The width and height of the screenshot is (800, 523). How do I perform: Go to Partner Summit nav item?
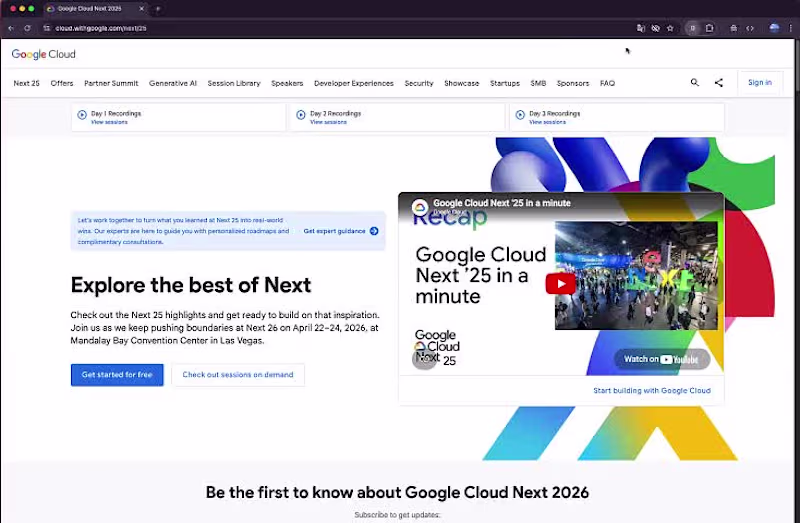[111, 83]
